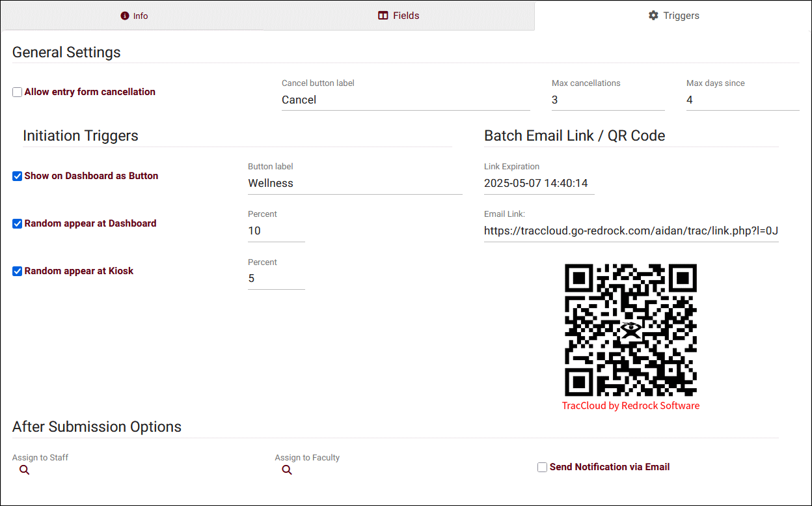Click the Email Link URL field
This screenshot has width=812, height=506.
pyautogui.click(x=630, y=231)
